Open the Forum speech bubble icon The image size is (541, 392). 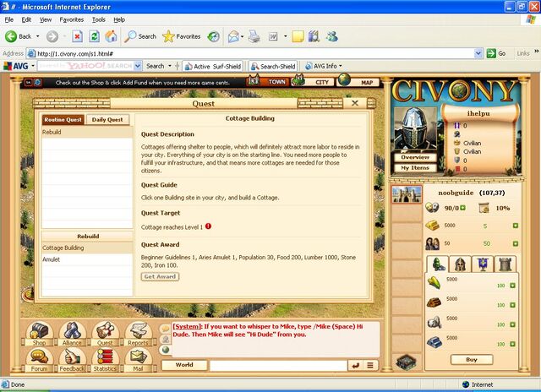[x=40, y=359]
